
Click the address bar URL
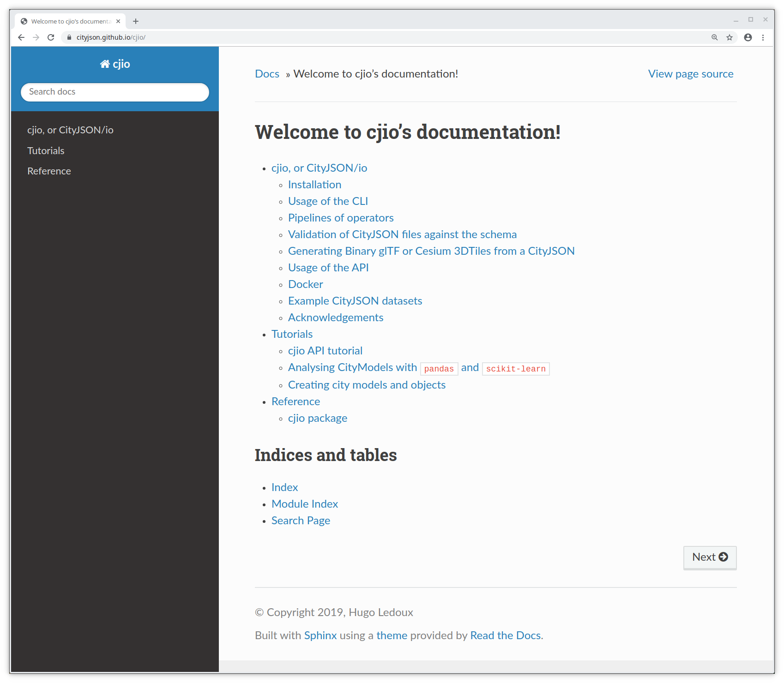tap(111, 37)
